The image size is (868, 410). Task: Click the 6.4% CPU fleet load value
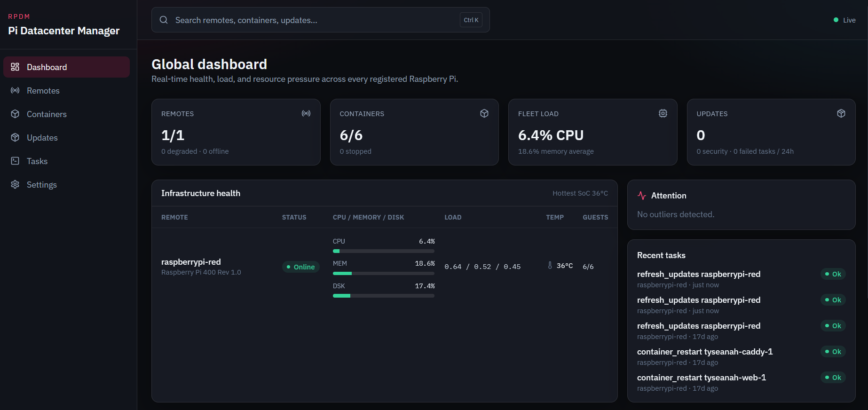coord(551,135)
